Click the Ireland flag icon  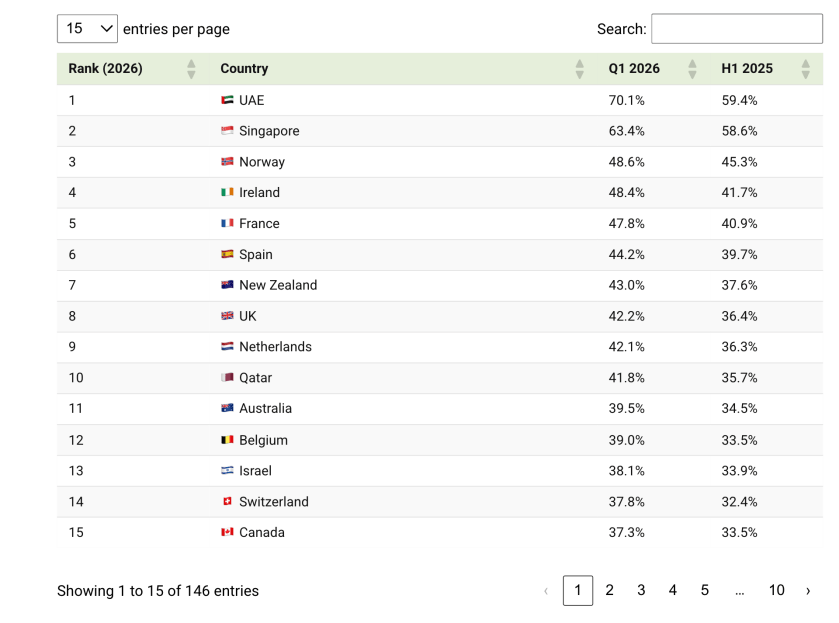(227, 192)
